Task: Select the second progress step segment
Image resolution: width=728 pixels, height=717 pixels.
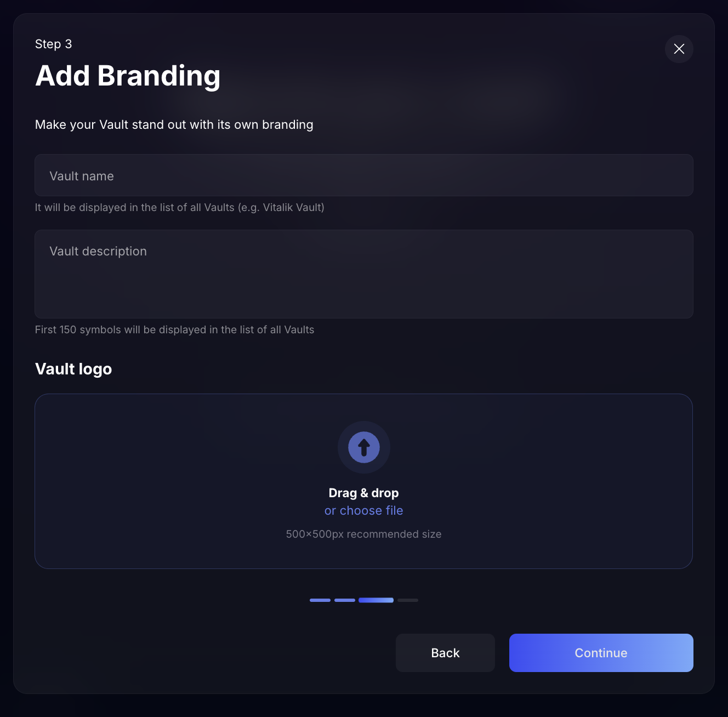Action: click(345, 600)
